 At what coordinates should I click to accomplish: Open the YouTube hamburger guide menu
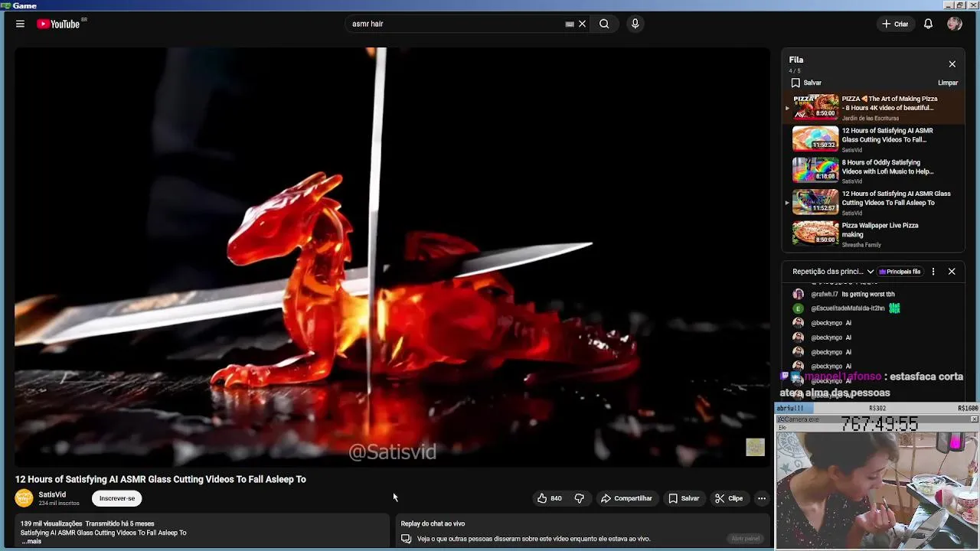(x=20, y=24)
